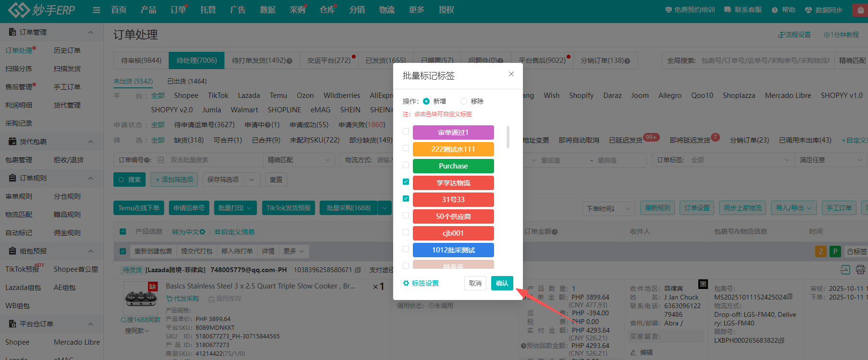Click the help question mark icon

775,10
